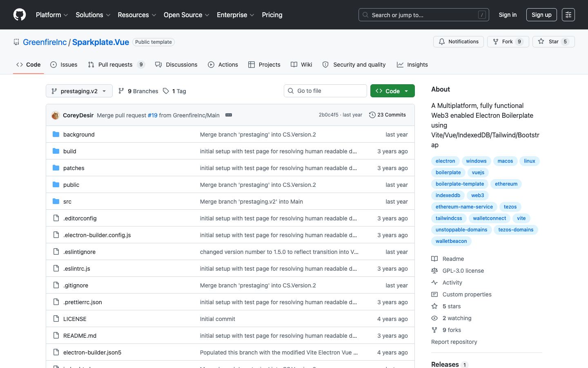Screen dimensions: 588x368
Task: Click the Sign up button
Action: coord(541,15)
